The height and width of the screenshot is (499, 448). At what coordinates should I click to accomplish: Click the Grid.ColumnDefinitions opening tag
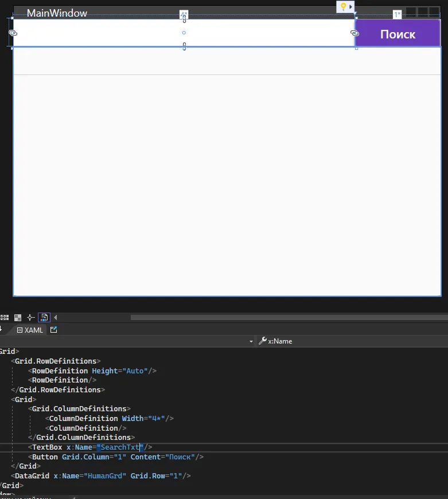[79, 408]
